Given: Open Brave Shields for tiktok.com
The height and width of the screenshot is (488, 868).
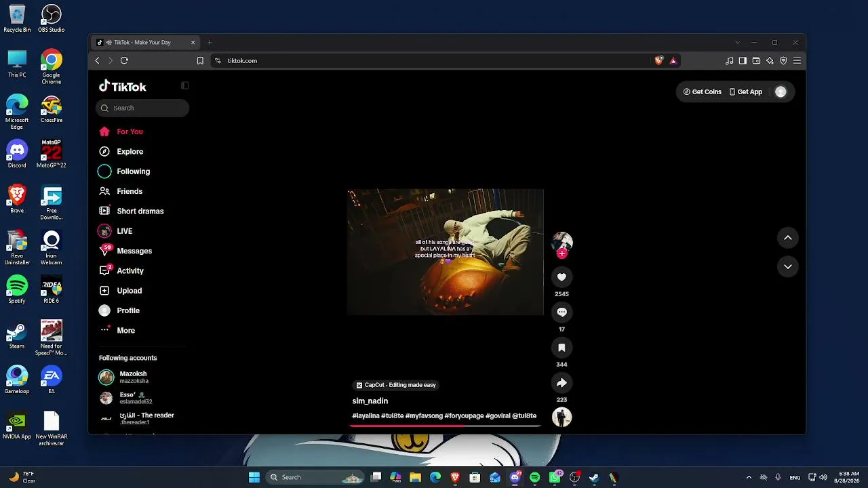Looking at the screenshot, I should pos(658,60).
